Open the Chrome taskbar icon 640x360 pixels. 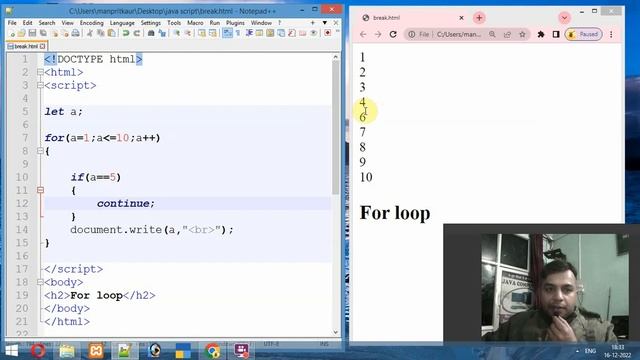click(x=212, y=351)
